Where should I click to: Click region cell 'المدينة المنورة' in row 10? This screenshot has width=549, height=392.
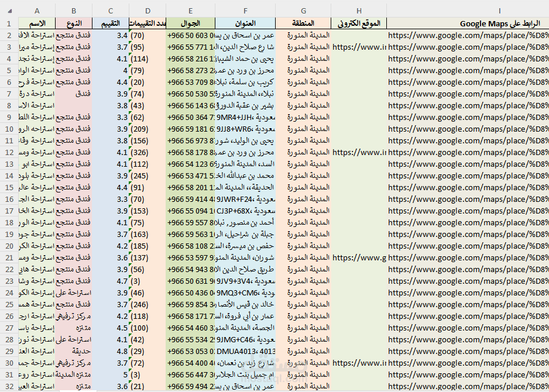click(303, 129)
